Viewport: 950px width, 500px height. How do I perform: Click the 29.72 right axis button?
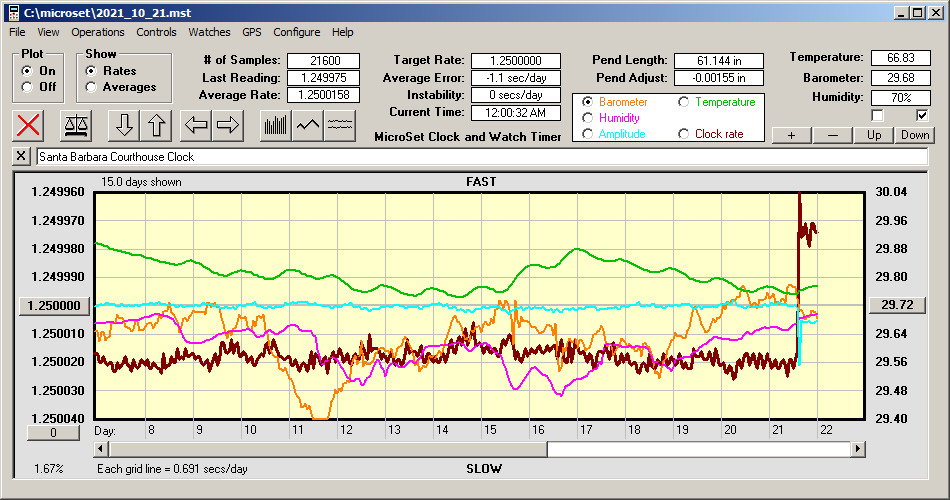(x=897, y=305)
